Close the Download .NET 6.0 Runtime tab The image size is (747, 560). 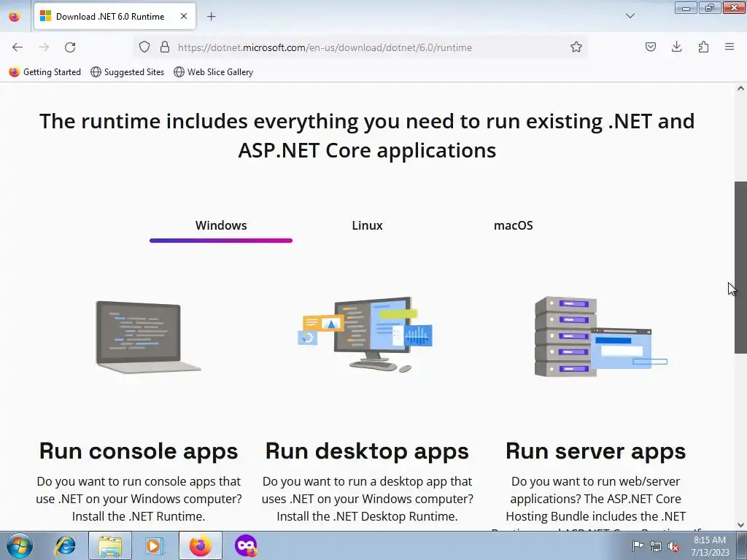(184, 16)
